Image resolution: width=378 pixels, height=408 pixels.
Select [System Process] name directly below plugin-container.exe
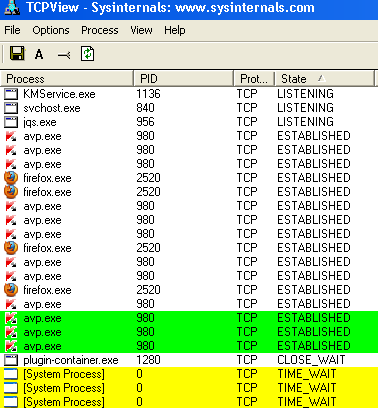[64, 374]
